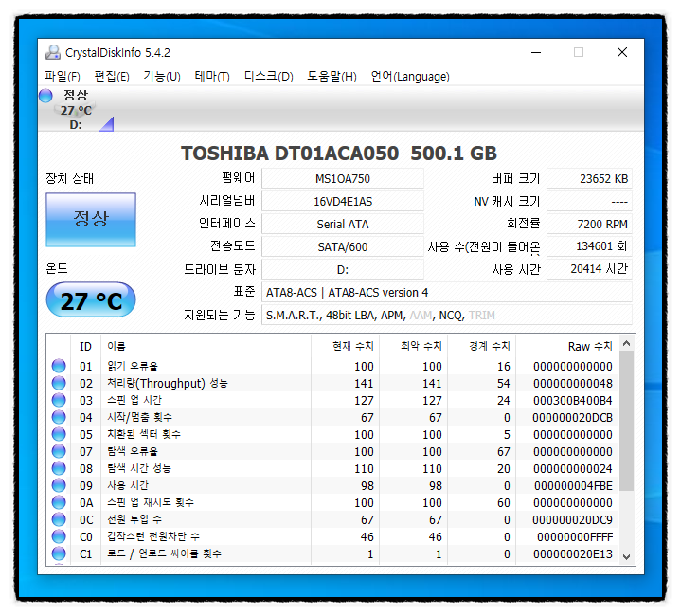Click the 최악 수치 column header
Viewport: 681px width, 616px height.
click(414, 346)
